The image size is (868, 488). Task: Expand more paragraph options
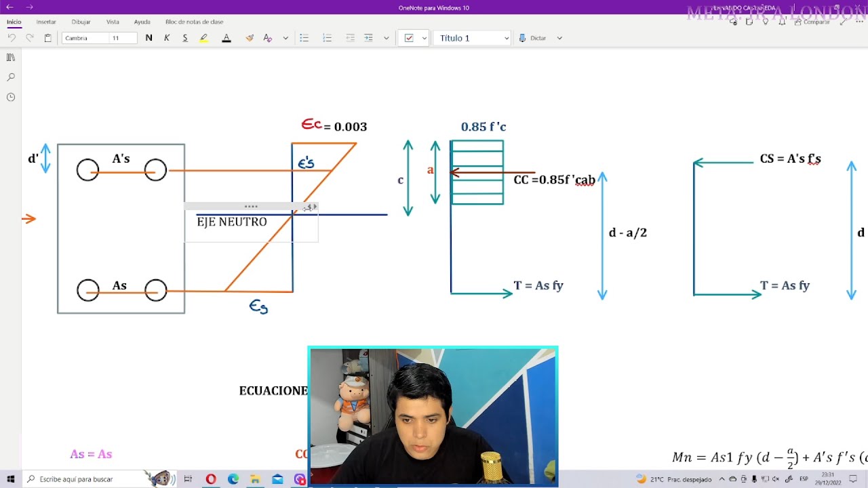(386, 38)
